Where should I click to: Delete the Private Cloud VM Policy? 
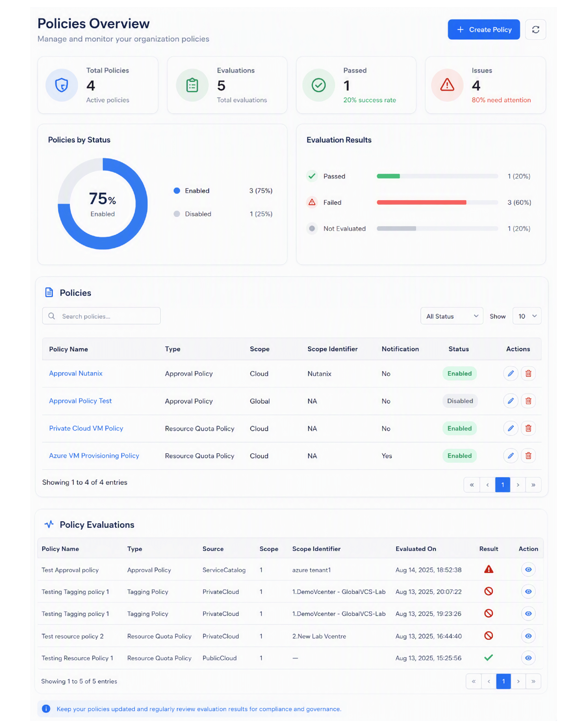[x=528, y=428]
